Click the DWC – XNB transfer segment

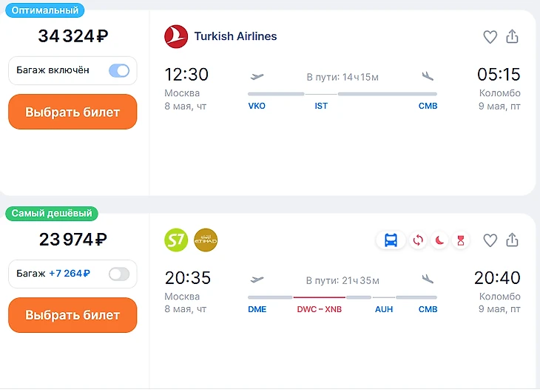(x=319, y=309)
